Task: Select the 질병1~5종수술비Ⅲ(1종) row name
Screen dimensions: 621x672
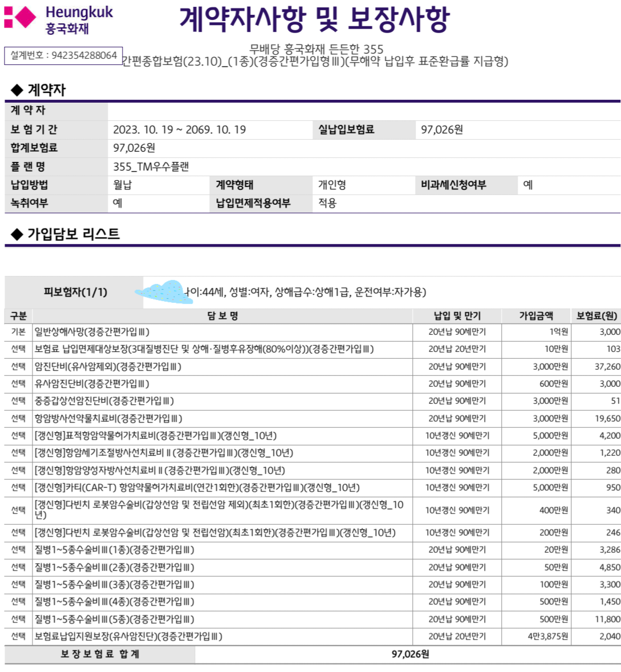Action: tap(115, 550)
